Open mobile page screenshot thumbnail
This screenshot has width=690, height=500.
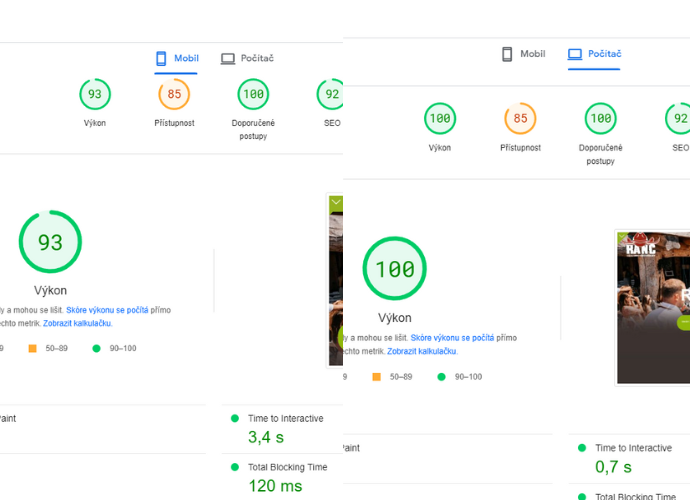point(335,280)
